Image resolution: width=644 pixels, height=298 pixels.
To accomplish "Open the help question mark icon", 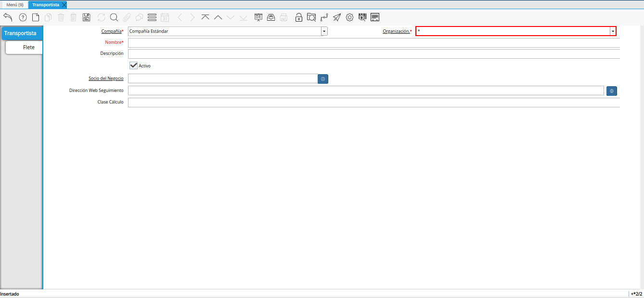I will click(23, 17).
